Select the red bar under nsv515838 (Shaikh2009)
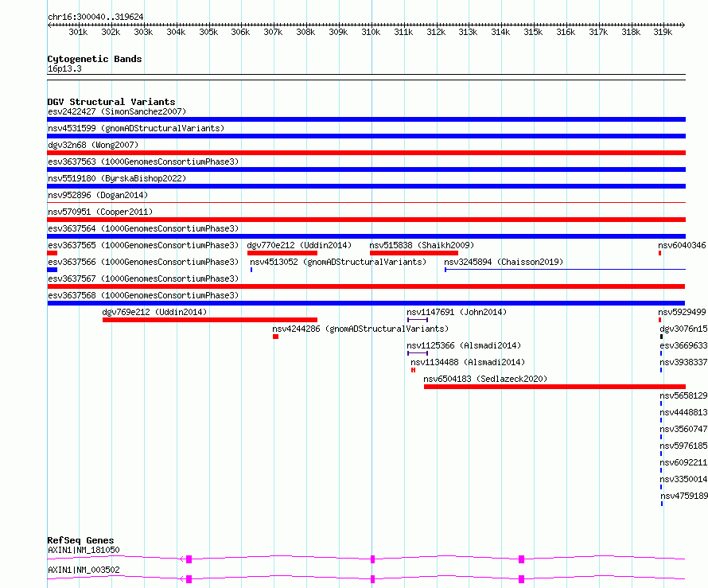 (x=414, y=253)
